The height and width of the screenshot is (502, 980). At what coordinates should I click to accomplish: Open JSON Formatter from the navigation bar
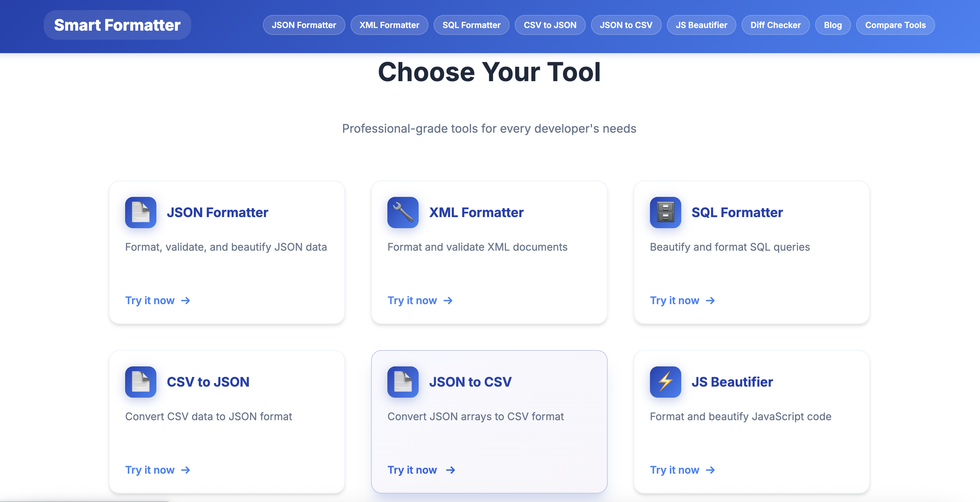tap(304, 25)
